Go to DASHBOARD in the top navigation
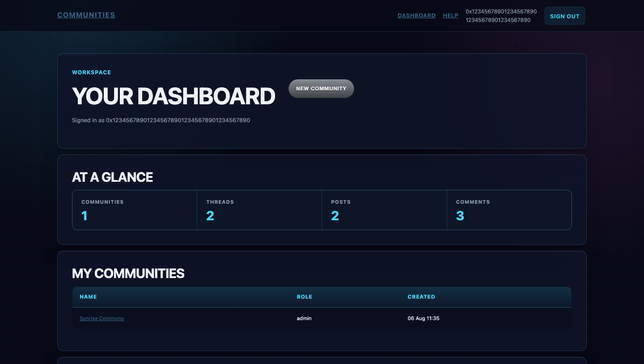 (416, 16)
